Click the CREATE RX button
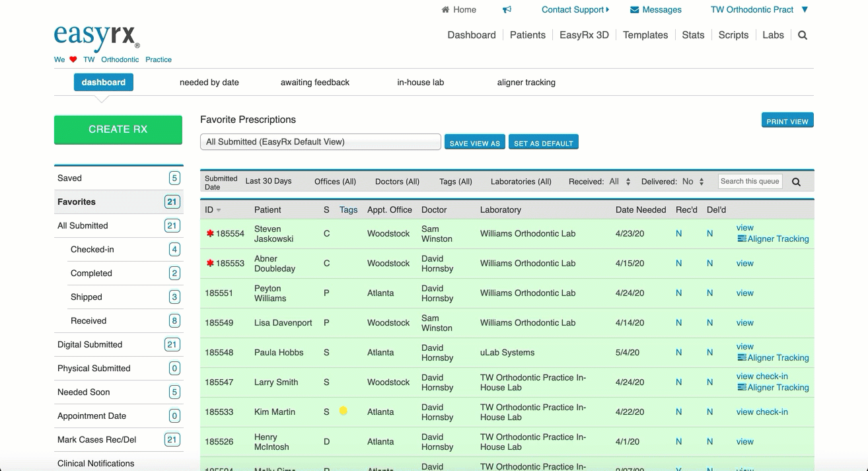Image resolution: width=868 pixels, height=471 pixels. tap(118, 129)
